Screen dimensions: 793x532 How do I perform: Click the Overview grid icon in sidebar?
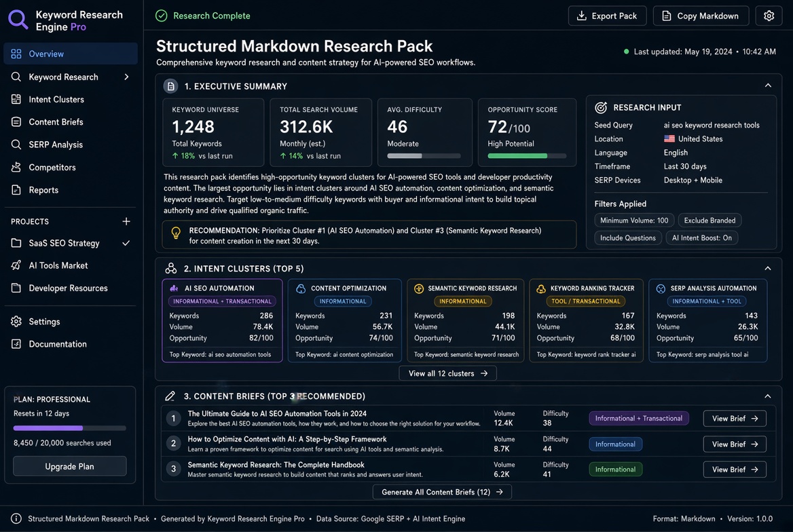[16, 54]
